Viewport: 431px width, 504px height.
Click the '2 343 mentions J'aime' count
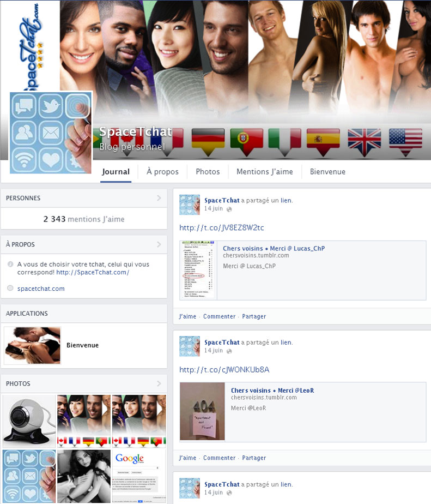84,219
